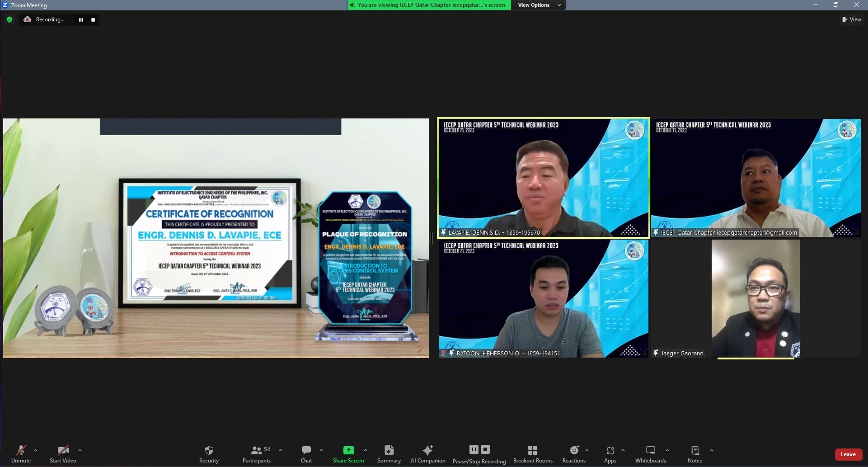Restore down the Zoom Meeting window
This screenshot has width=868, height=467.
click(836, 5)
